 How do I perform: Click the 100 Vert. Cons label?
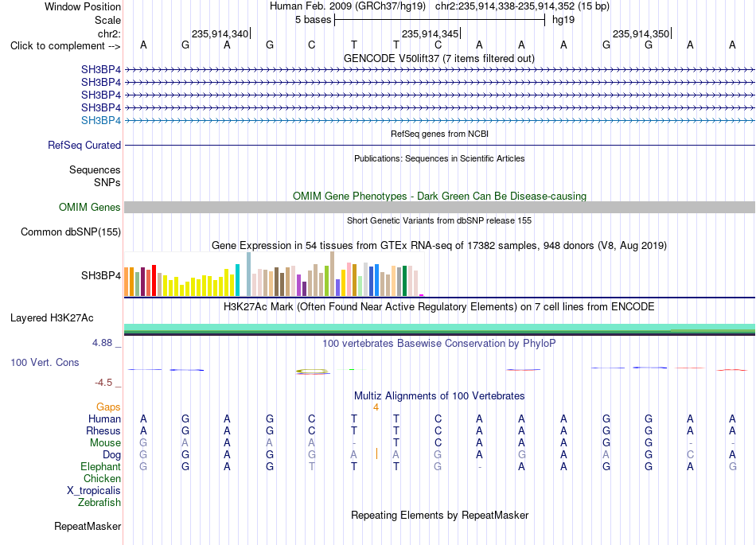[45, 362]
